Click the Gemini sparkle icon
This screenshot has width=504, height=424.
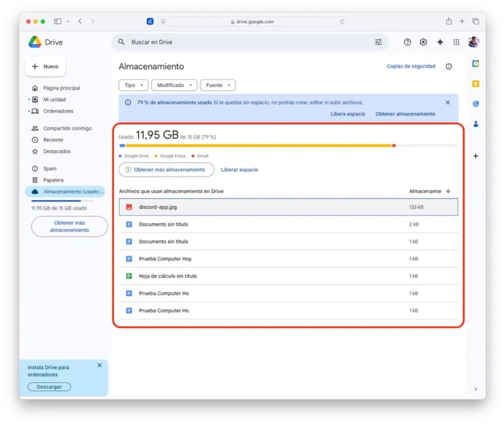[440, 42]
